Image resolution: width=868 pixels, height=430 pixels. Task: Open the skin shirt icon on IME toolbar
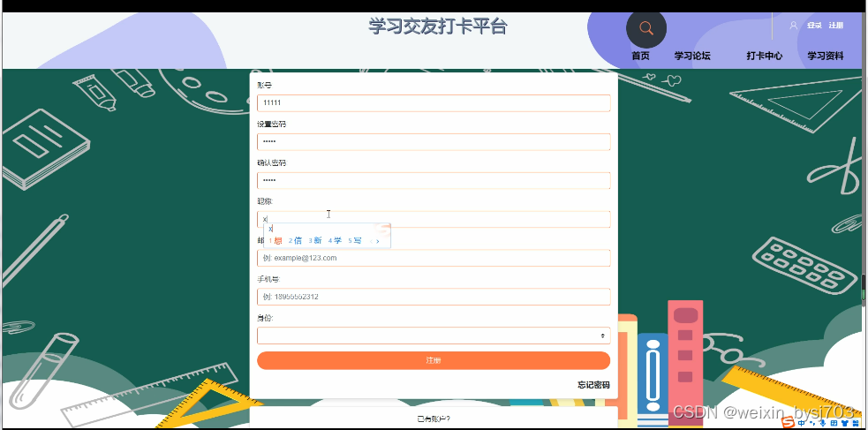click(x=845, y=423)
